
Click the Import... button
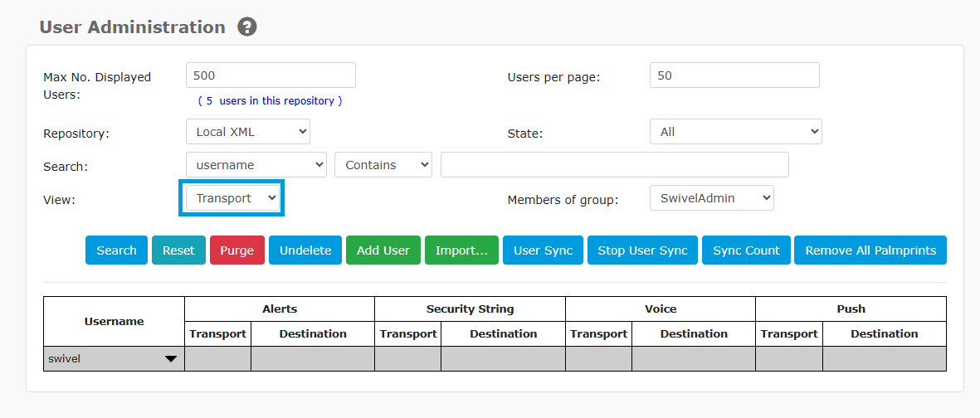[x=462, y=250]
